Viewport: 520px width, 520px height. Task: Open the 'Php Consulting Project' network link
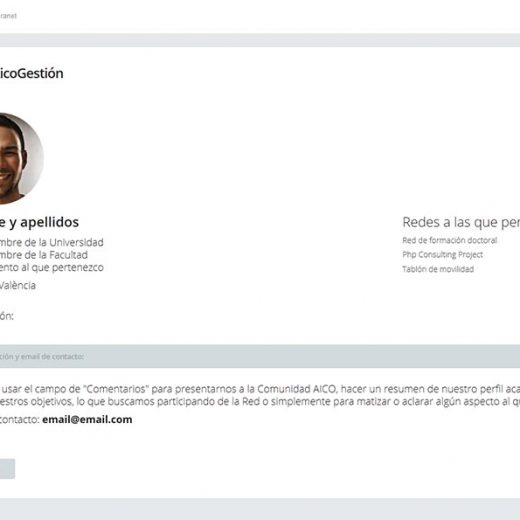click(443, 255)
